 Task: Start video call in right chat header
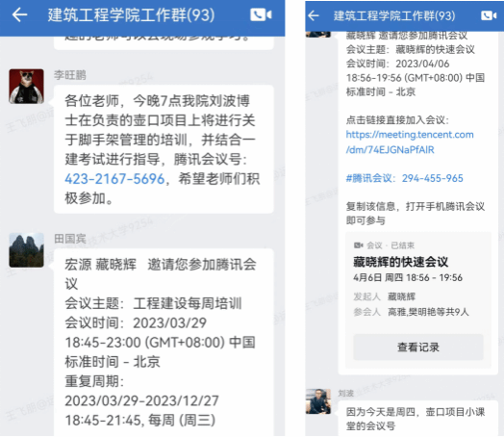coord(489,15)
